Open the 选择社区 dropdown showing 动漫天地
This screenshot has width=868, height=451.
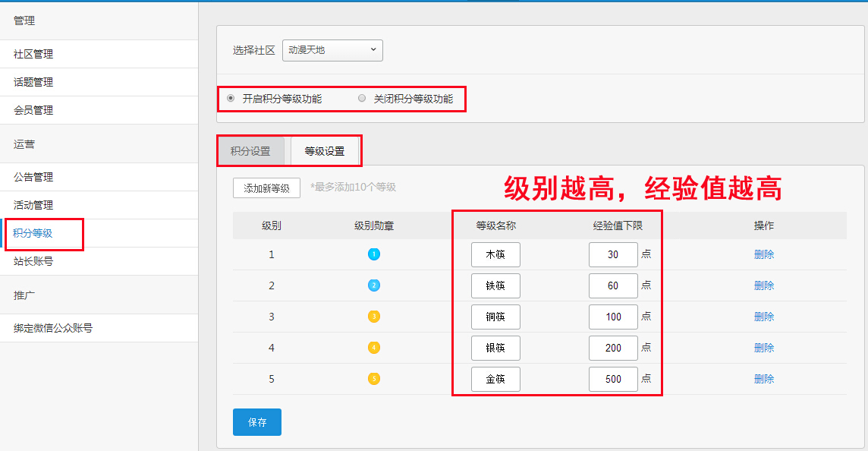coord(332,50)
